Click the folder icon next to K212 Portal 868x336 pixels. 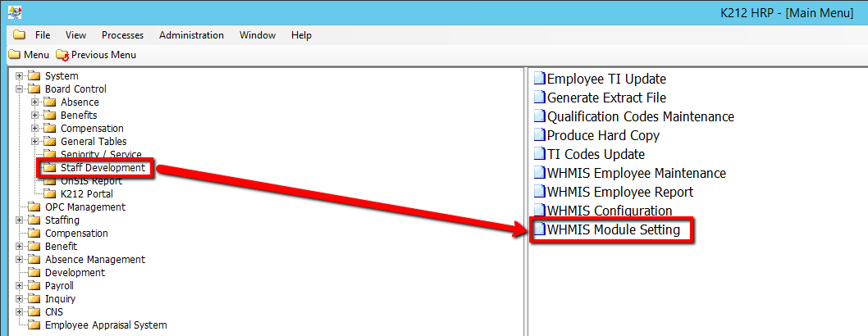click(49, 194)
